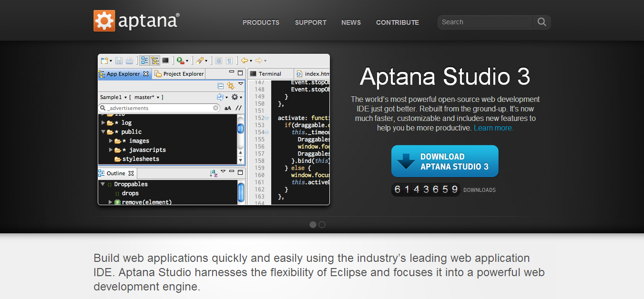Expand the remove(element) outline node
Screen dimensions: 644x299
tap(111, 202)
